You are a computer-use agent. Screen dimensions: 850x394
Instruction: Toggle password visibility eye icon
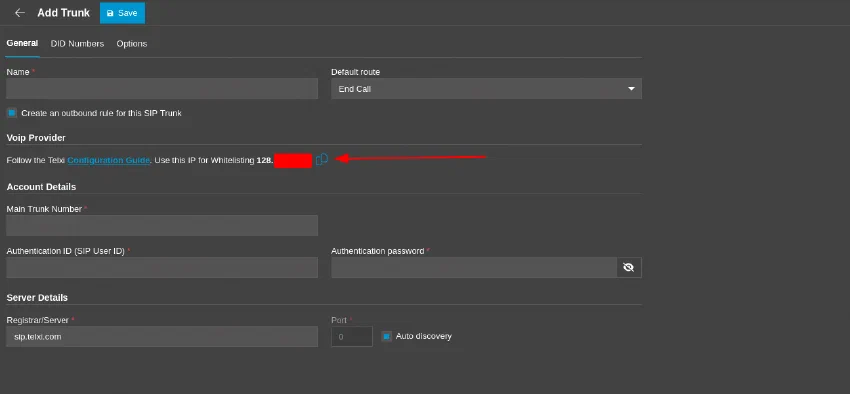[629, 267]
